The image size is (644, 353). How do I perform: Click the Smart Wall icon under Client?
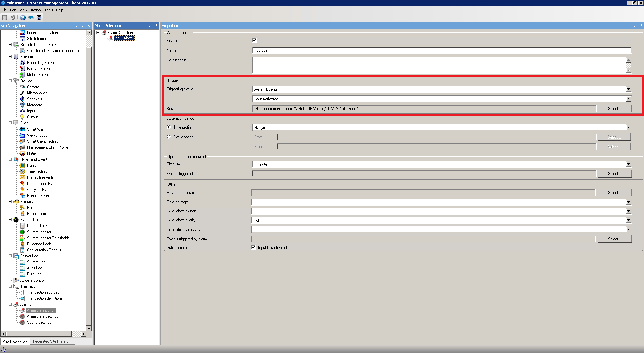point(22,129)
